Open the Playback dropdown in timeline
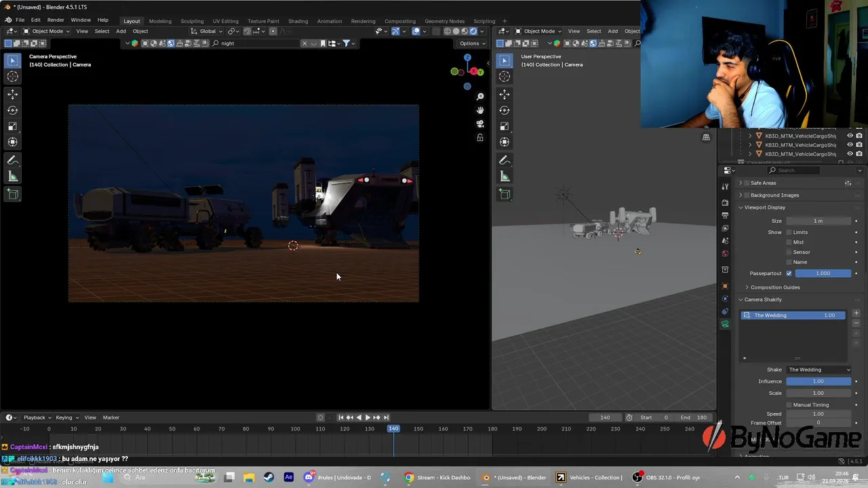 [x=37, y=418]
